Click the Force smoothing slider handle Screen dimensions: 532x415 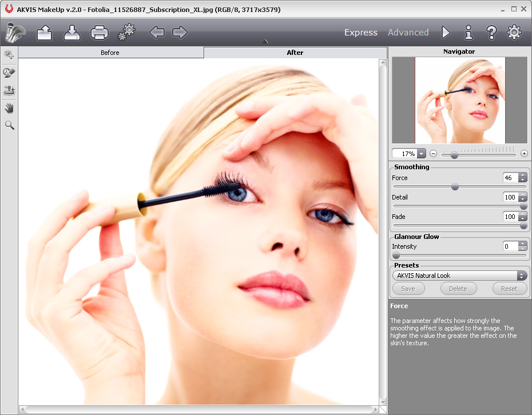[x=455, y=187]
